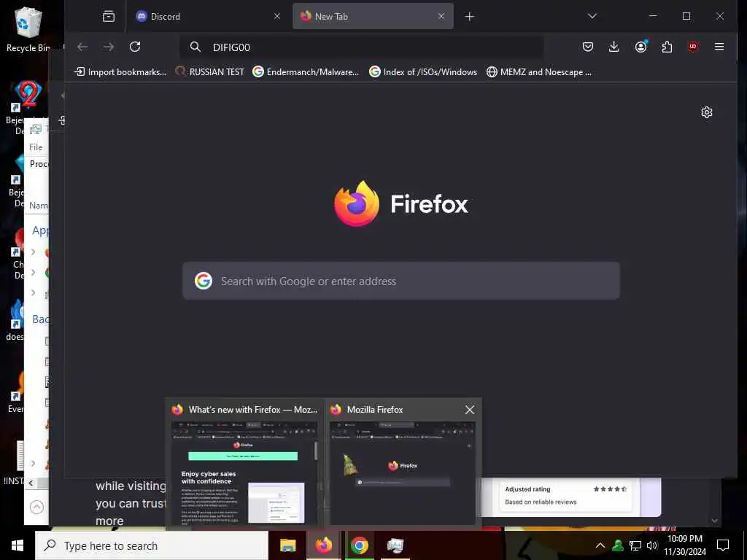The image size is (747, 560).
Task: Close the Mozilla Firefox taskbar preview
Action: (x=469, y=410)
